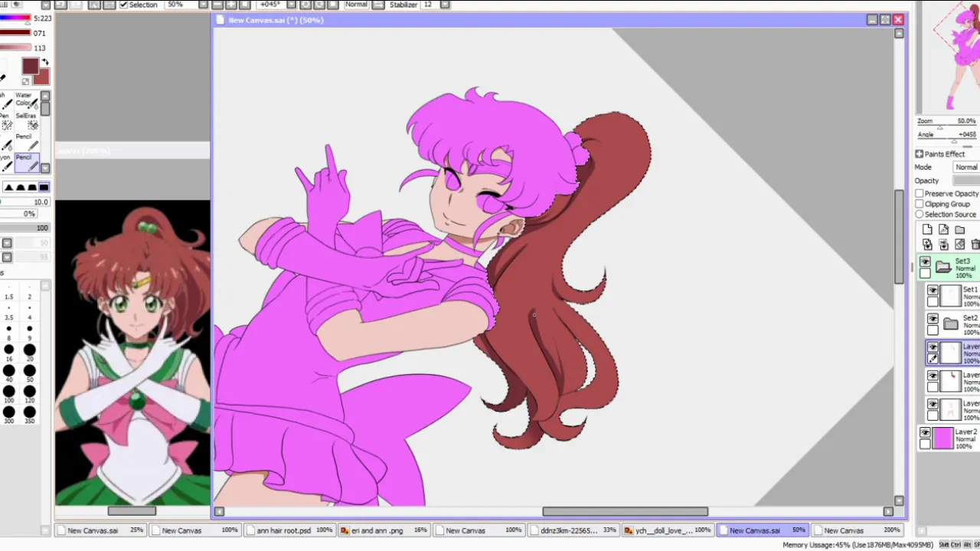Screen dimensions: 980x551
Task: Switch to the eri and ann .png tab
Action: pyautogui.click(x=383, y=530)
